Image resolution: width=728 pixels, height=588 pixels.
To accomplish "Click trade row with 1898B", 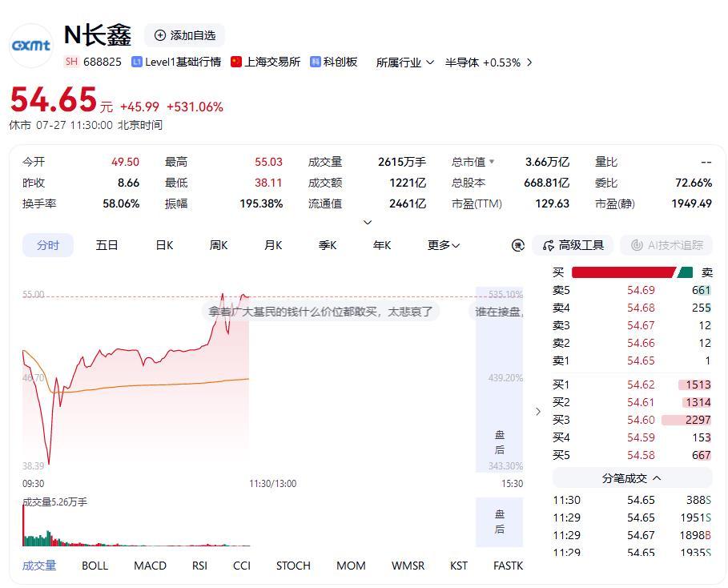I will (x=632, y=535).
